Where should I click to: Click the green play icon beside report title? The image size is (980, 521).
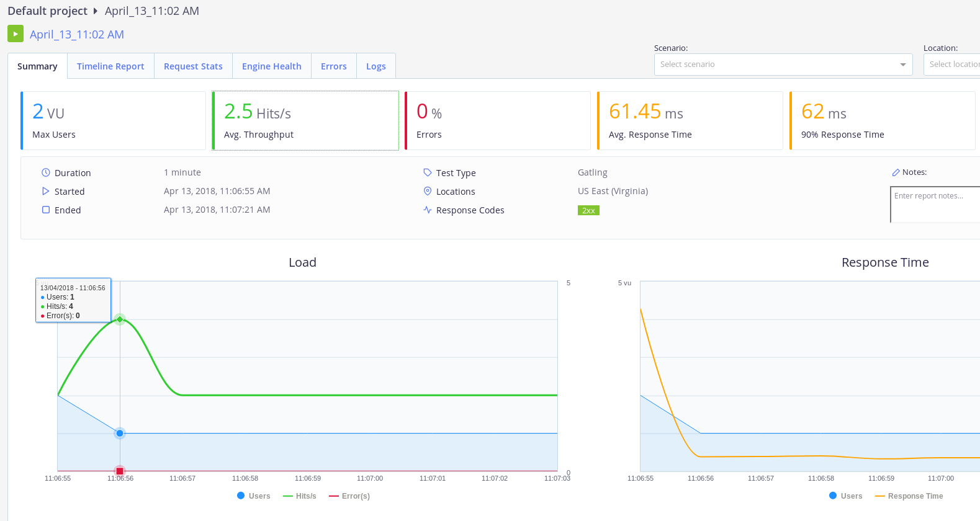[x=16, y=33]
